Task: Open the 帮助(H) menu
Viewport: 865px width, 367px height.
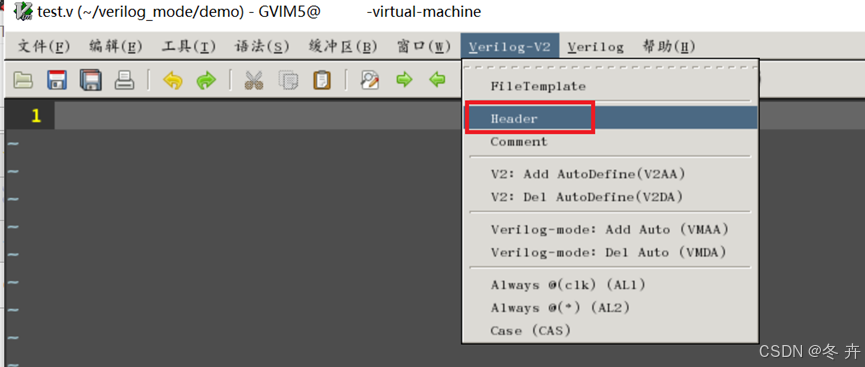Action: click(669, 46)
